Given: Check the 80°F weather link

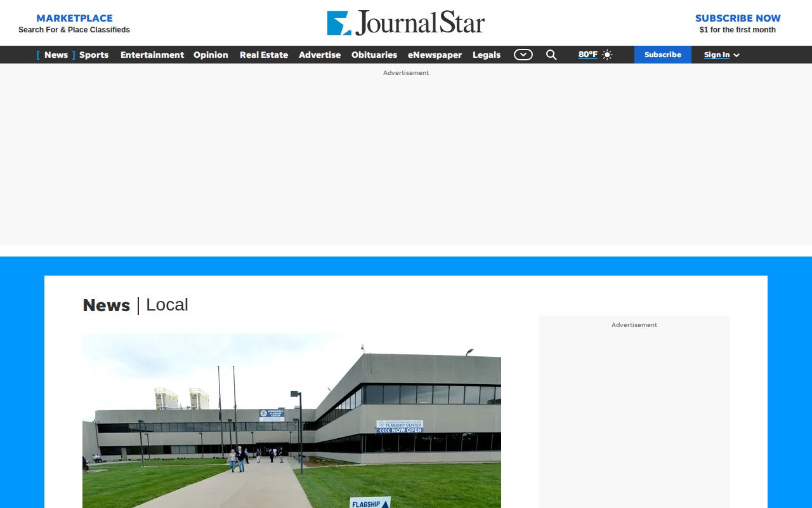Looking at the screenshot, I should [x=588, y=55].
